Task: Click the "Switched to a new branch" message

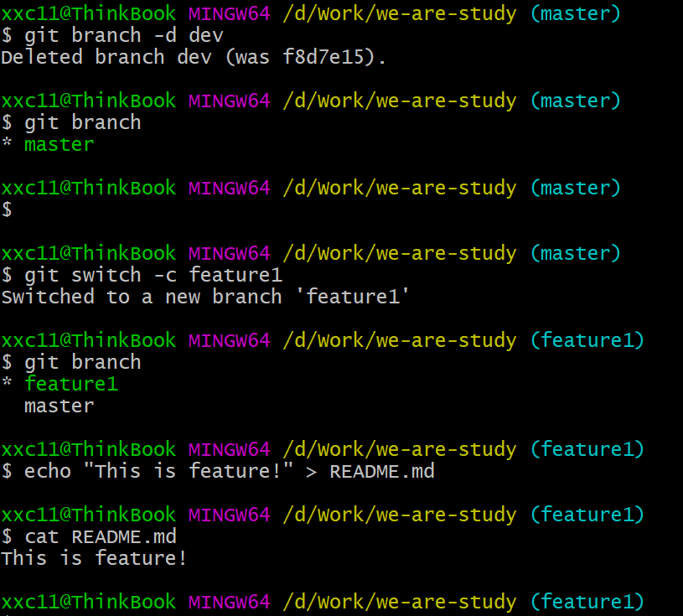Action: [141, 297]
